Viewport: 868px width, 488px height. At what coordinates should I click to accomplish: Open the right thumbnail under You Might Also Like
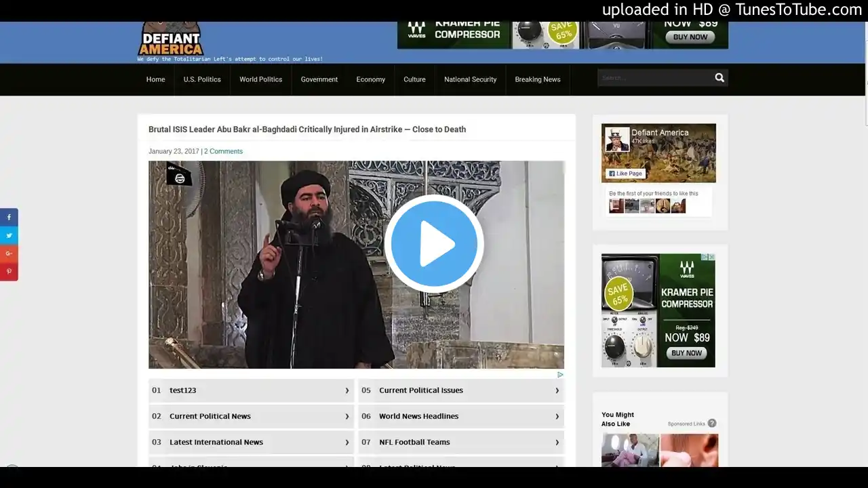click(689, 451)
